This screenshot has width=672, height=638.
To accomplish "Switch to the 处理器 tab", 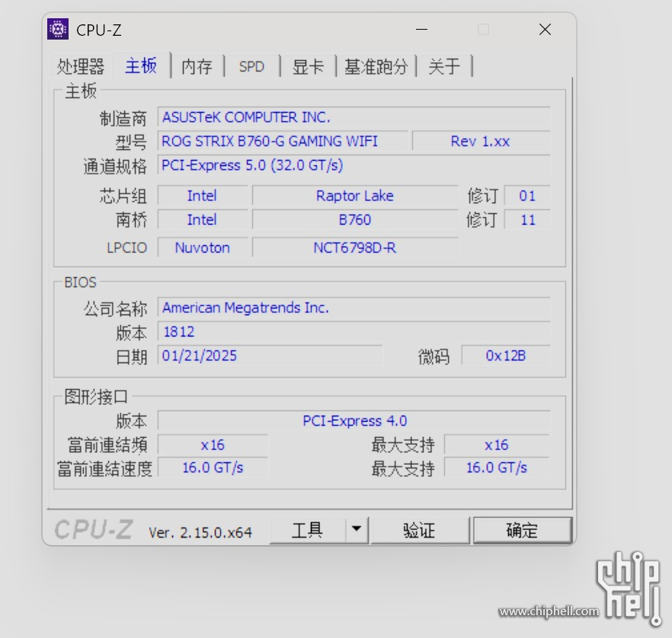I will [81, 66].
